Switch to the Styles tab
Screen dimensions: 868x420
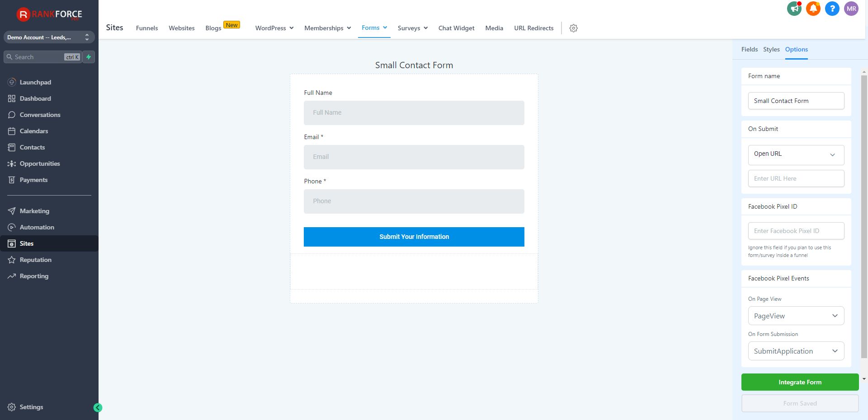(x=771, y=49)
